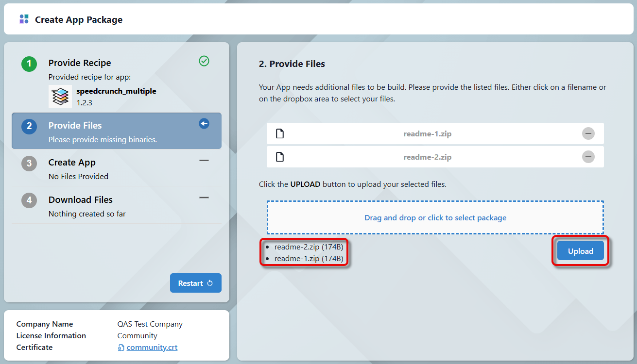Click the Create App Package logo icon
The image size is (637, 364).
[24, 19]
